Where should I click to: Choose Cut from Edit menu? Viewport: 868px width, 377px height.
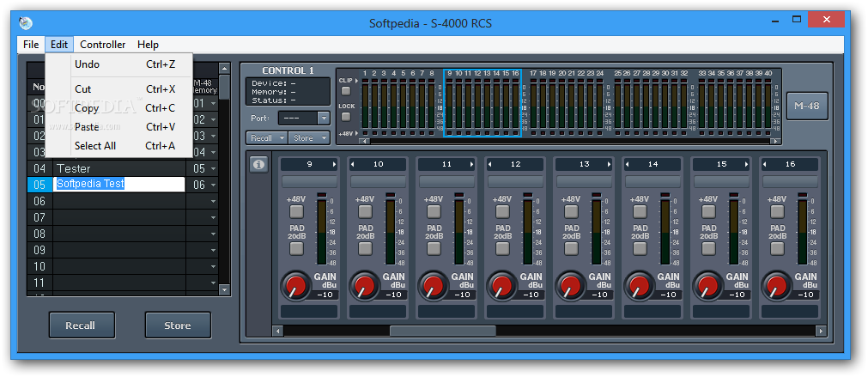pos(119,89)
